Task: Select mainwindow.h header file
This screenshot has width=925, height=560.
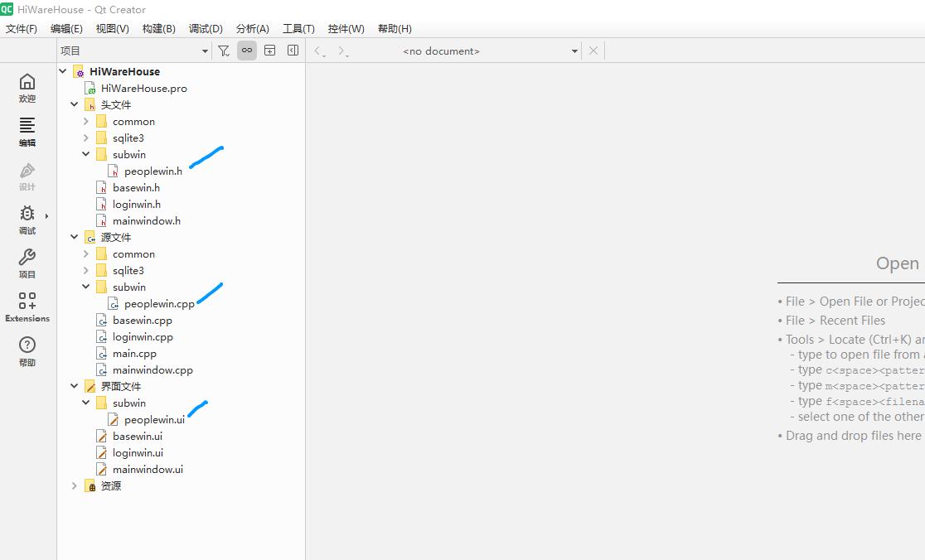Action: click(x=147, y=221)
